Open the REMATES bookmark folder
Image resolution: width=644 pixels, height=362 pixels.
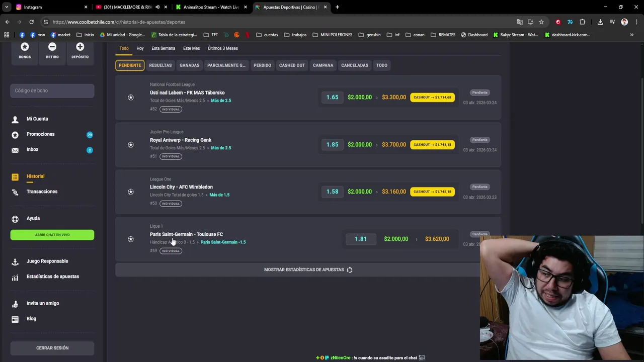[x=442, y=35]
